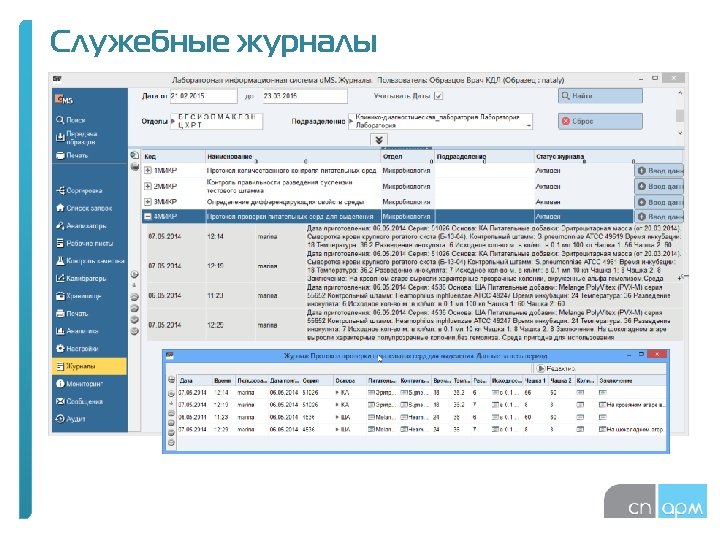Click Ввод данных for 3МИКР row
The image size is (720, 540).
pyautogui.click(x=659, y=202)
